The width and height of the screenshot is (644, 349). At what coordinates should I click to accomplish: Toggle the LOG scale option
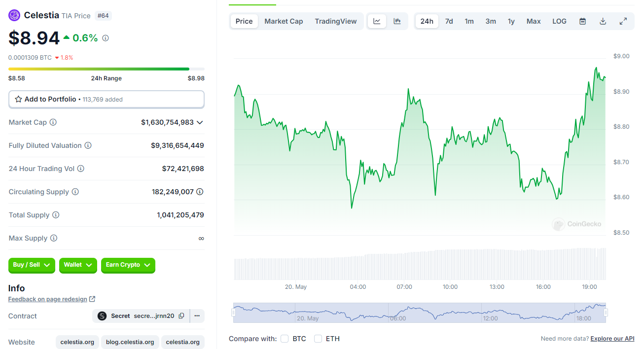(x=559, y=21)
